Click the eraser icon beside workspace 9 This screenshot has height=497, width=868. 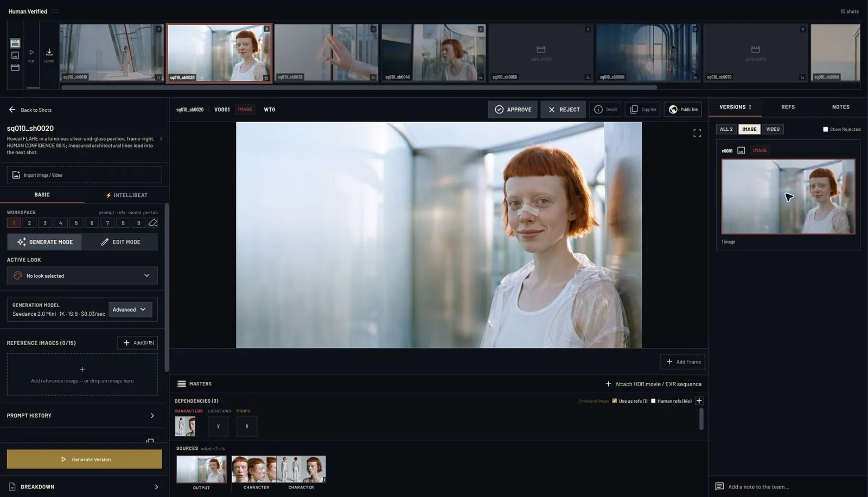pyautogui.click(x=152, y=222)
